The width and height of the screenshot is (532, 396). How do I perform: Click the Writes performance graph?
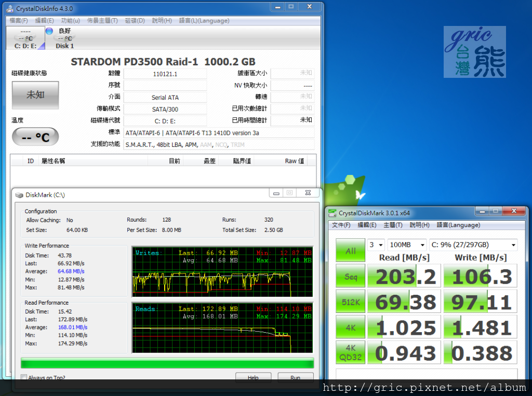click(x=222, y=272)
